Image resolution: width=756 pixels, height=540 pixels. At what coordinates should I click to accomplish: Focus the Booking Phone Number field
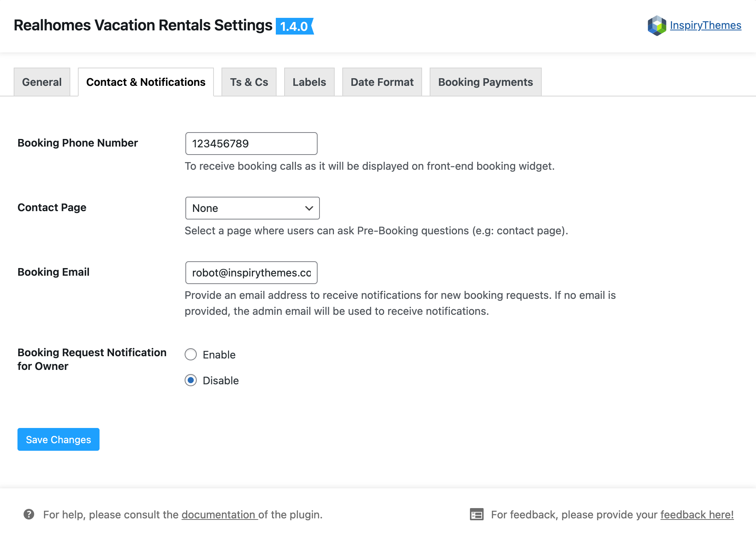(251, 144)
